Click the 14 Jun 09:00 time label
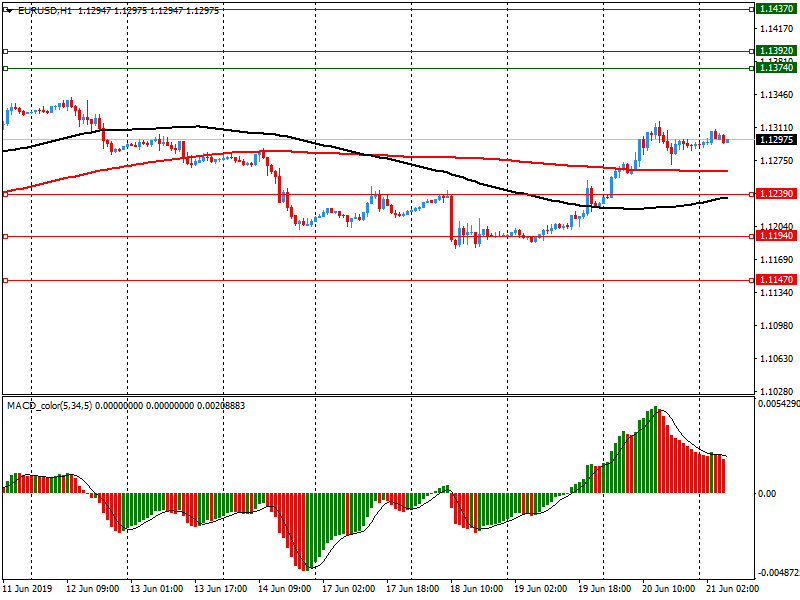Viewport: 800px width, 600px height. point(285,589)
